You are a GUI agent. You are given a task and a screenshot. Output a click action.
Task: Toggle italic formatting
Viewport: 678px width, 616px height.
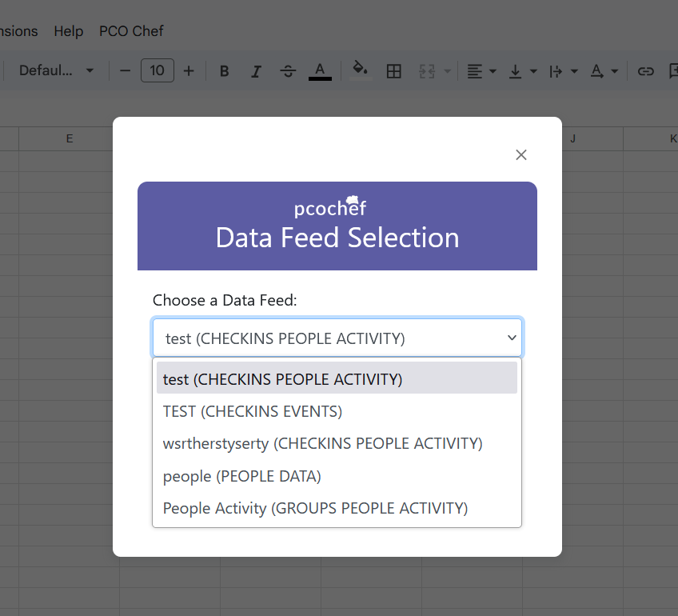point(256,71)
